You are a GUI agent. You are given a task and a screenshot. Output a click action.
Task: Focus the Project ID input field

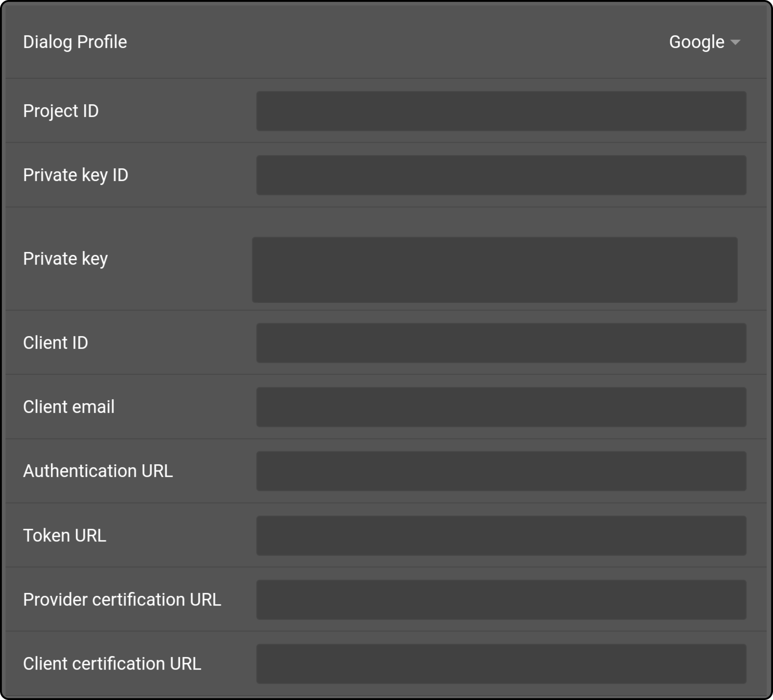click(x=501, y=111)
